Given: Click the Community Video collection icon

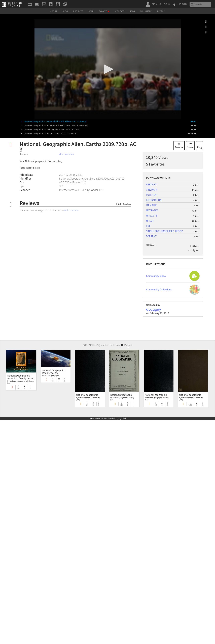Looking at the screenshot, I should pos(194,276).
